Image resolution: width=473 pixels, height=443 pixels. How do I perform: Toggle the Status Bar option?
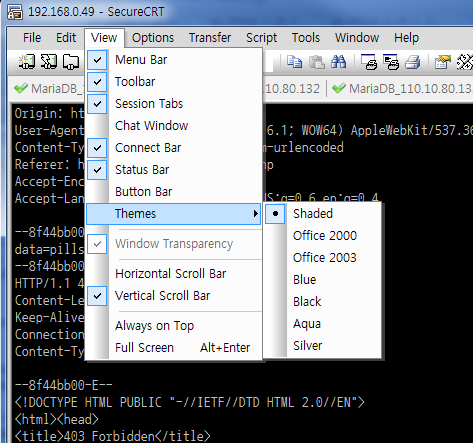tap(173, 170)
